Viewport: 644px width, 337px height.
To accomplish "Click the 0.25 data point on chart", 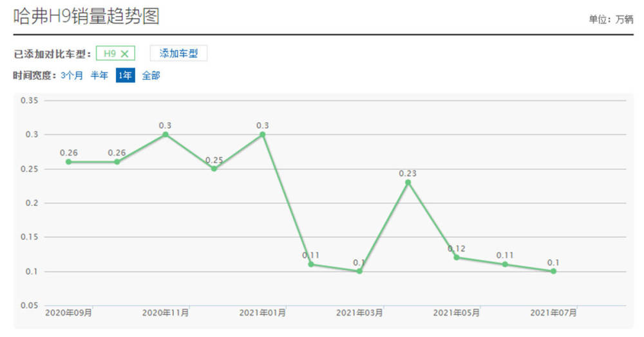I will point(214,168).
